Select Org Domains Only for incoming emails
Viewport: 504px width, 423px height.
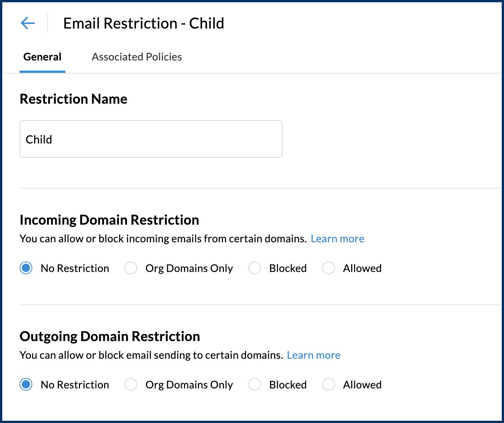pos(131,268)
